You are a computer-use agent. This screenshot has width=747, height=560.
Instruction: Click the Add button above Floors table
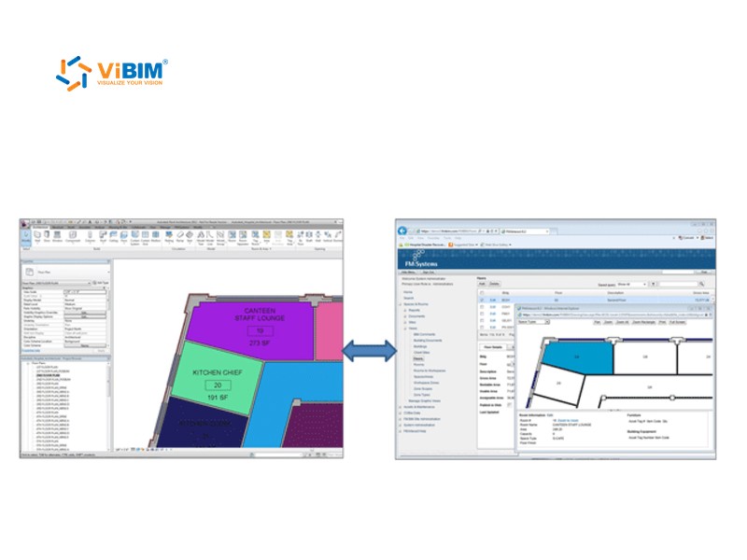482,284
